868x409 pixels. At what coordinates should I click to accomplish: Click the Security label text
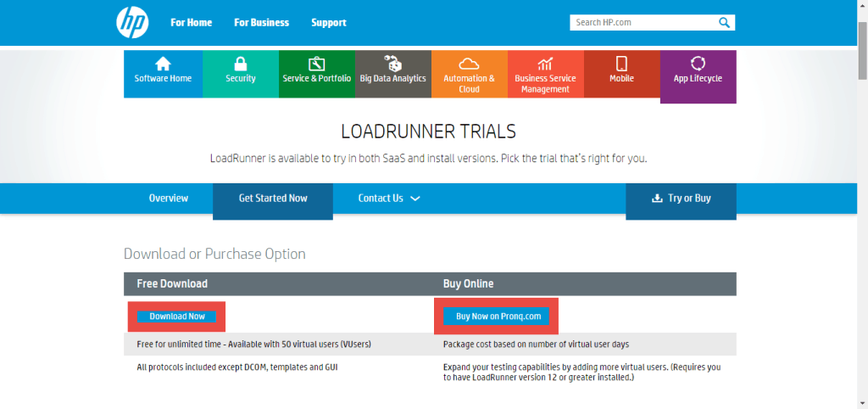click(241, 79)
